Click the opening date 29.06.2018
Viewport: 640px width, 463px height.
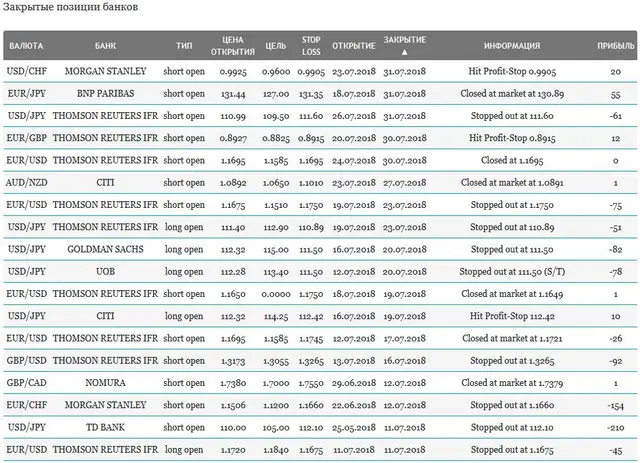(354, 383)
